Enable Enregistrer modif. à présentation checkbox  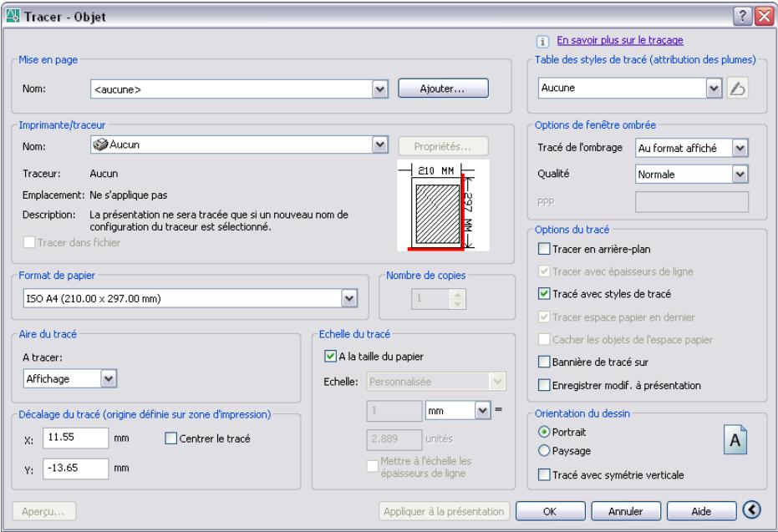pos(544,385)
